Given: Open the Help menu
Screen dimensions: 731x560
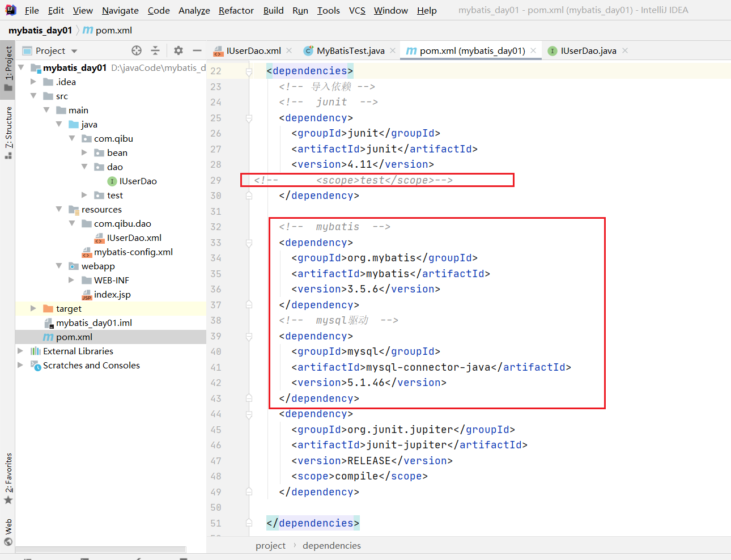Looking at the screenshot, I should [x=427, y=10].
